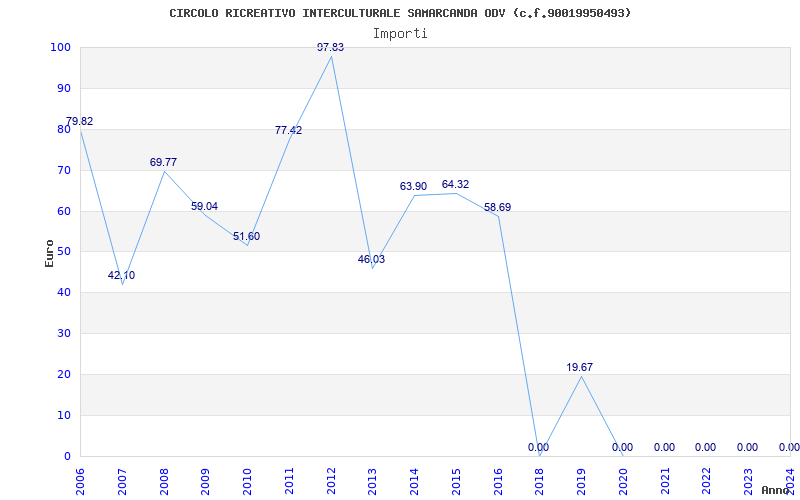Click the 97.83 peak data value
Image resolution: width=800 pixels, height=500 pixels.
pyautogui.click(x=331, y=47)
